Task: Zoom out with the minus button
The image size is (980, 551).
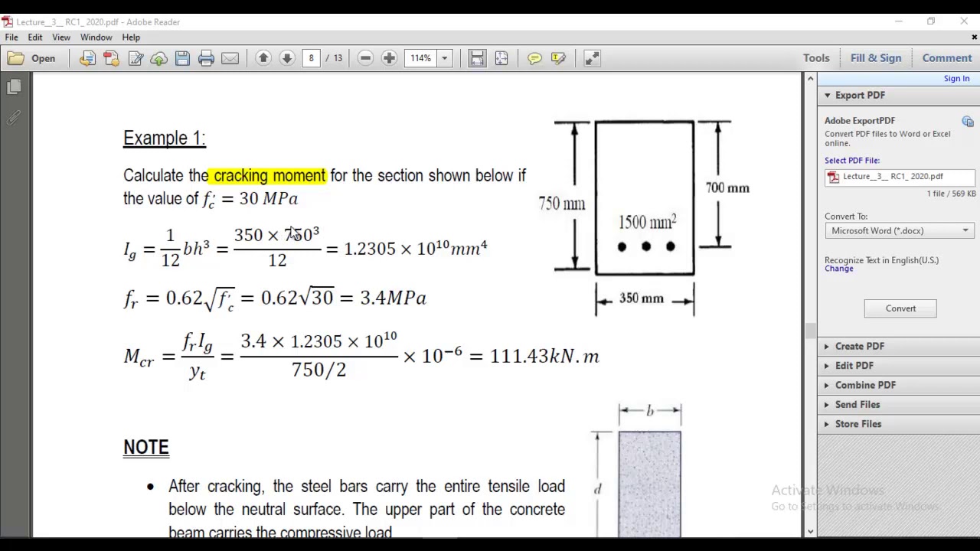Action: click(x=365, y=58)
